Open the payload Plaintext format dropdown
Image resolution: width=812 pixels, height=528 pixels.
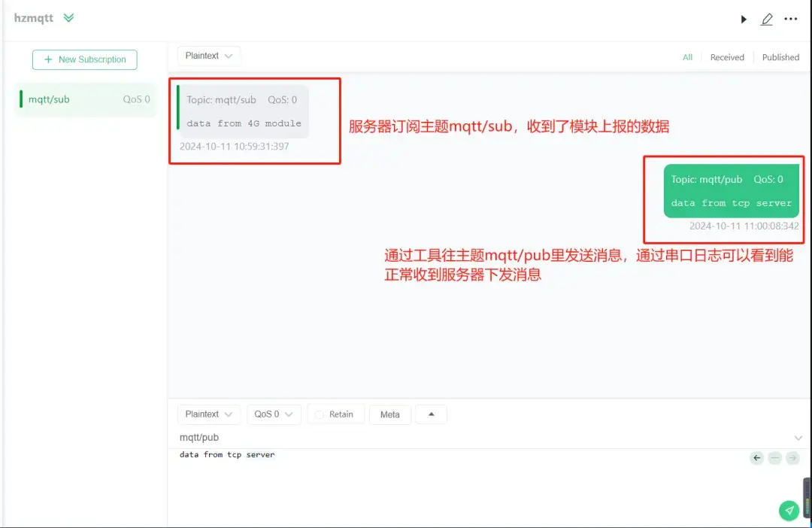pyautogui.click(x=209, y=414)
